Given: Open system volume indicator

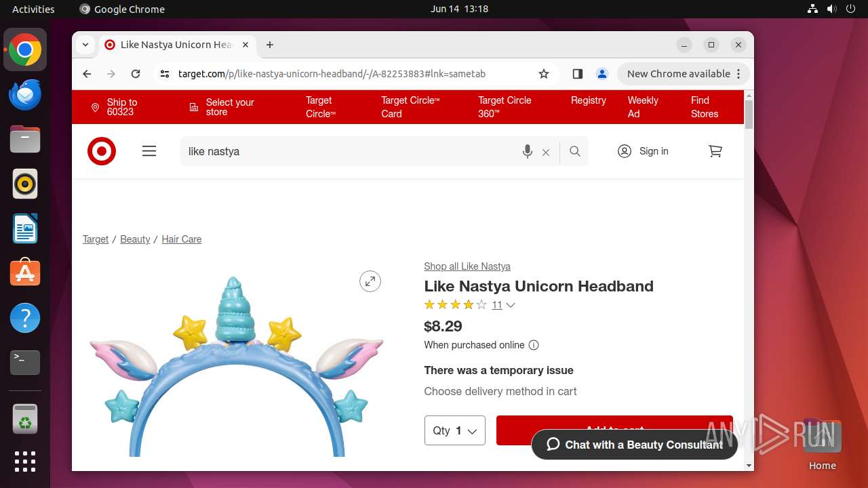Looking at the screenshot, I should click(x=831, y=9).
